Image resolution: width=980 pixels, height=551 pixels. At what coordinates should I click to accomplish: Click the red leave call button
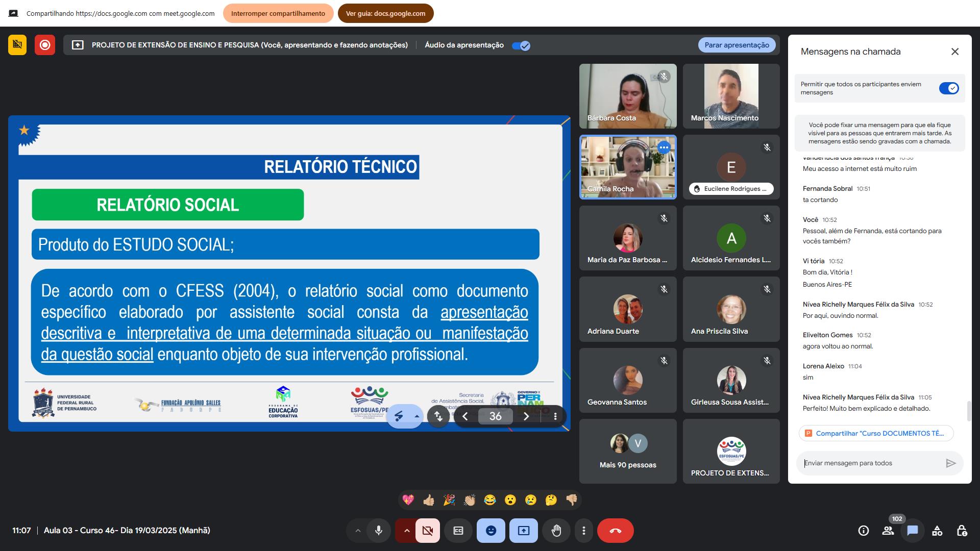[615, 531]
